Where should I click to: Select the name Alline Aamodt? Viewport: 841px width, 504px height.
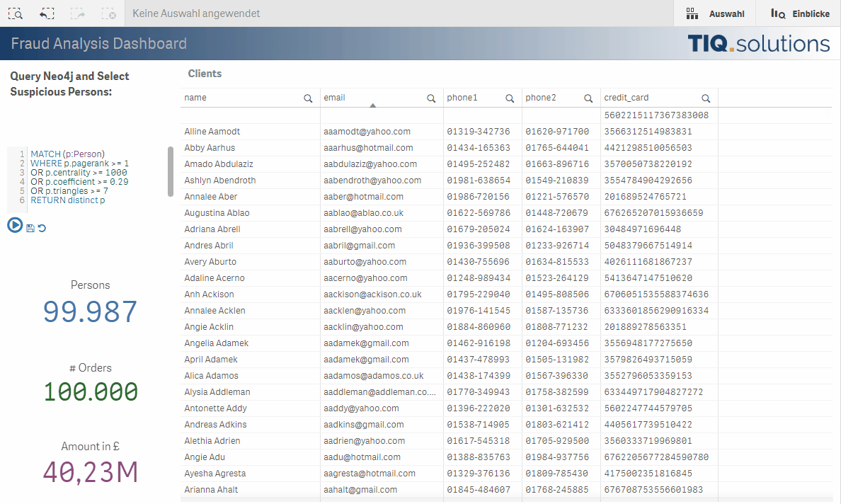(212, 132)
